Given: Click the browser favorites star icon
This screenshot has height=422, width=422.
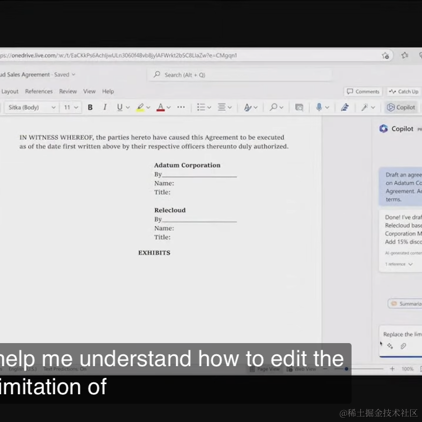Looking at the screenshot, I should pos(405,55).
